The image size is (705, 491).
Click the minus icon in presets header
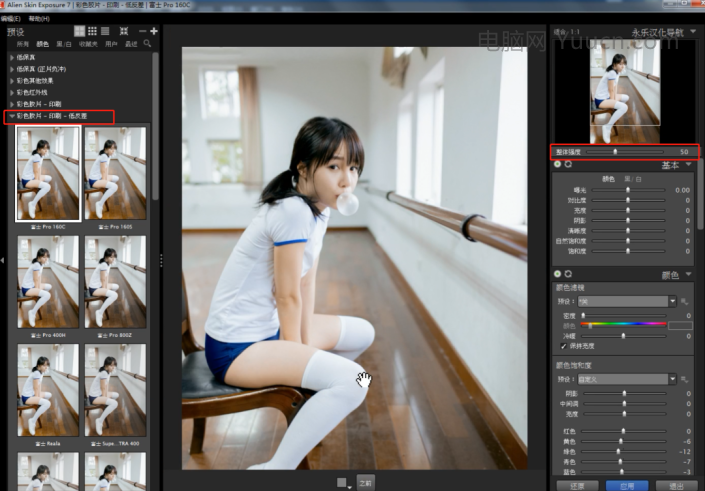tap(143, 32)
